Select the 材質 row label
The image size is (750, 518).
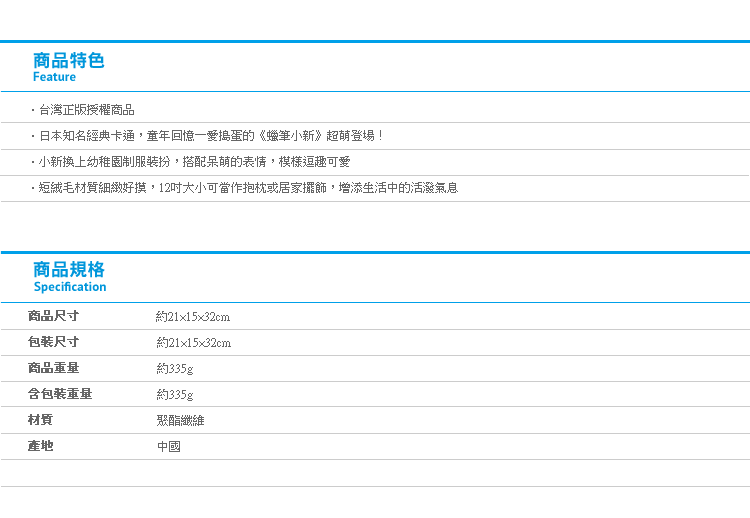tap(40, 419)
